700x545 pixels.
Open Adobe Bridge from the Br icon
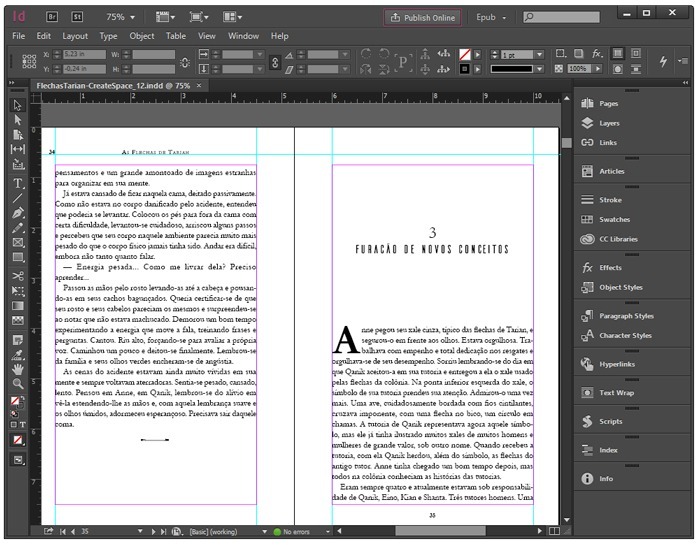tap(52, 17)
